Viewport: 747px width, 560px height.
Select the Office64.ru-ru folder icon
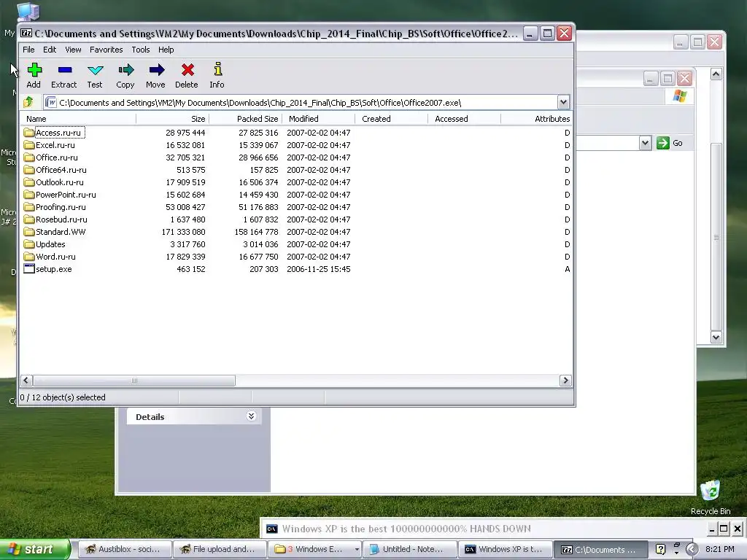[x=29, y=169]
